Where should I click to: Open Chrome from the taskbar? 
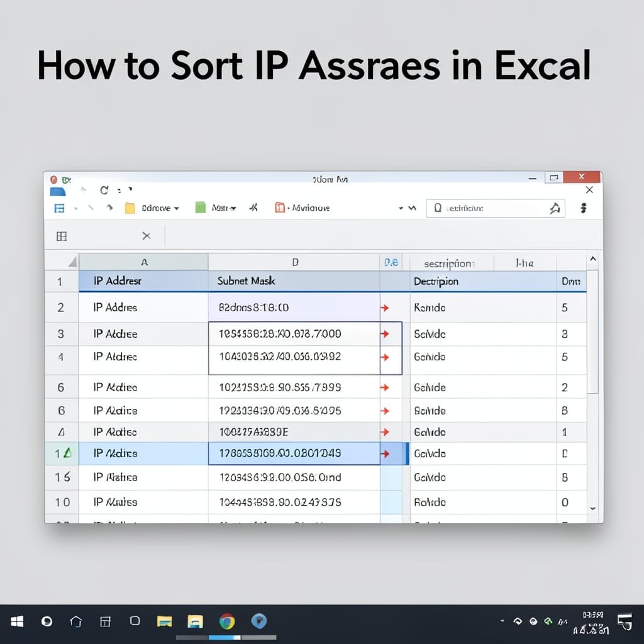[x=227, y=621]
